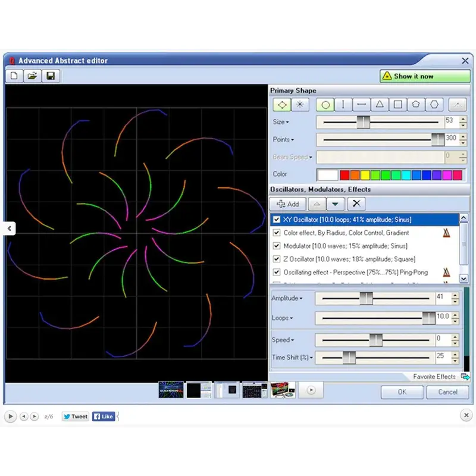The height and width of the screenshot is (476, 476).
Task: Open the Amplitude dropdown
Action: coord(301,298)
